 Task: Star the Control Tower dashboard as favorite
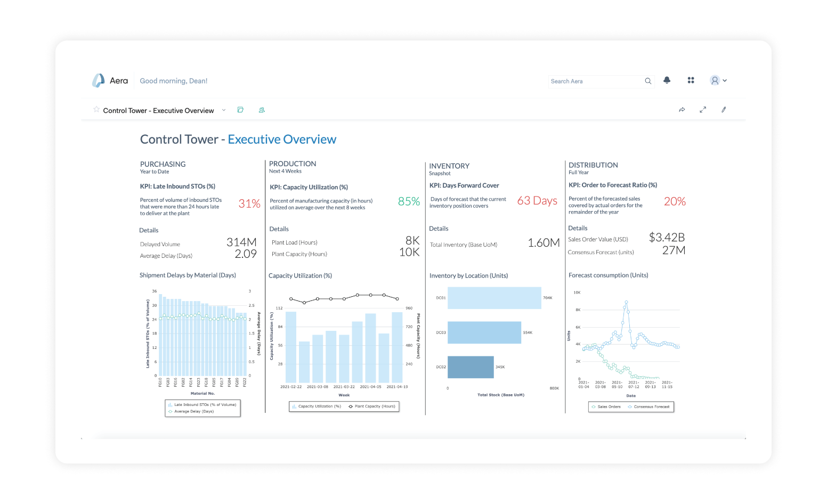click(96, 109)
